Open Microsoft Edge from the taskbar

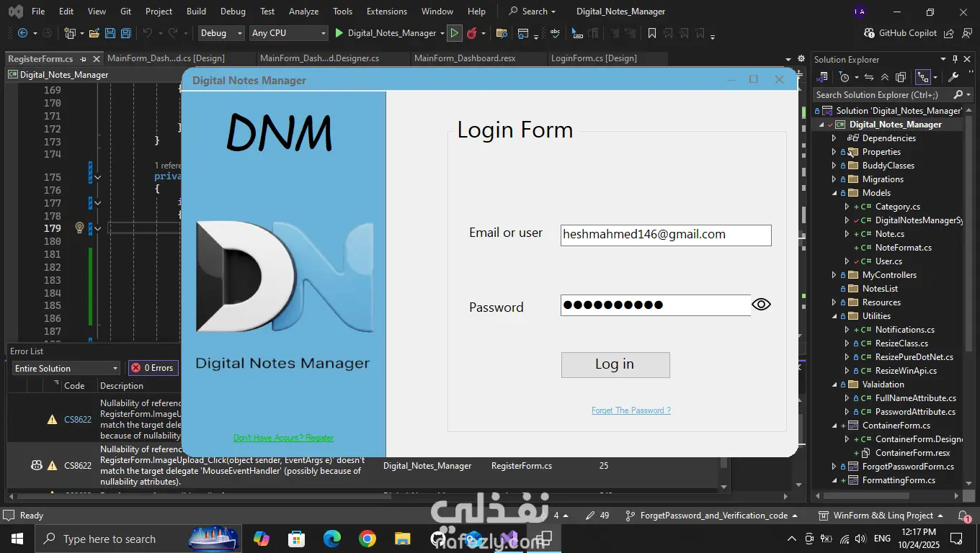point(331,539)
